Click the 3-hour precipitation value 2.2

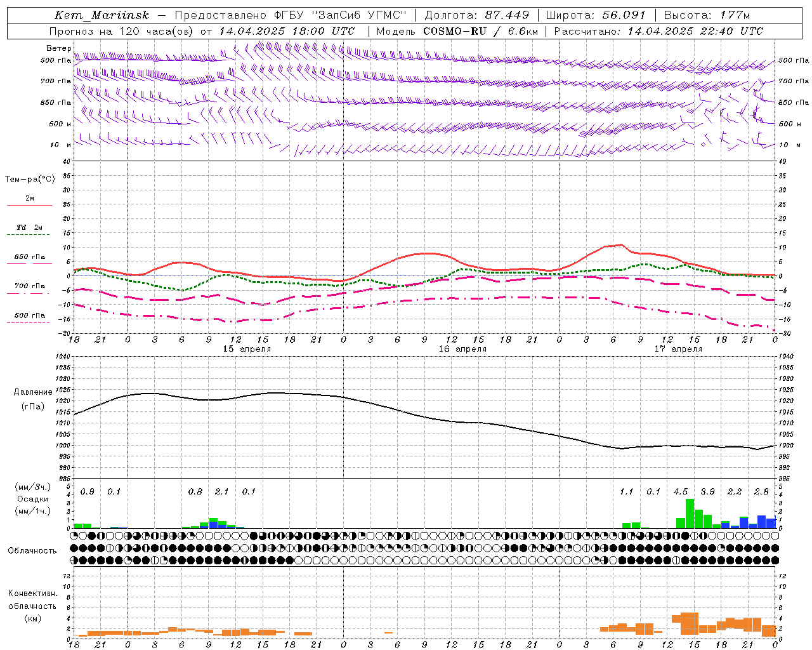tap(735, 492)
